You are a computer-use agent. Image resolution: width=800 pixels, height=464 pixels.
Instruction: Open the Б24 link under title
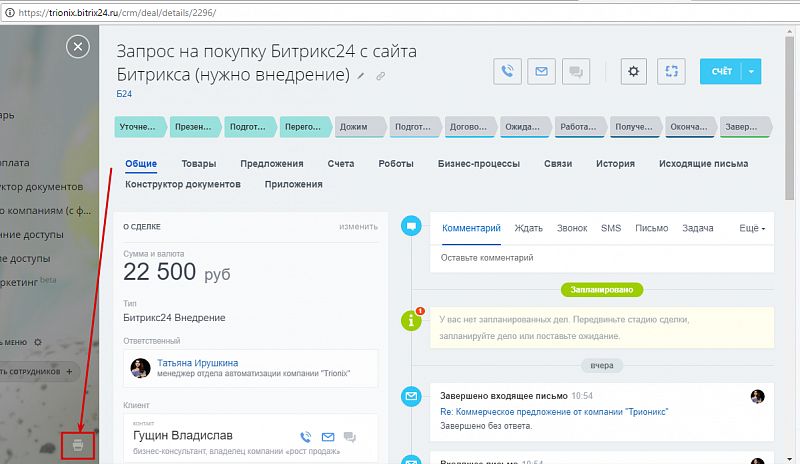(x=124, y=94)
